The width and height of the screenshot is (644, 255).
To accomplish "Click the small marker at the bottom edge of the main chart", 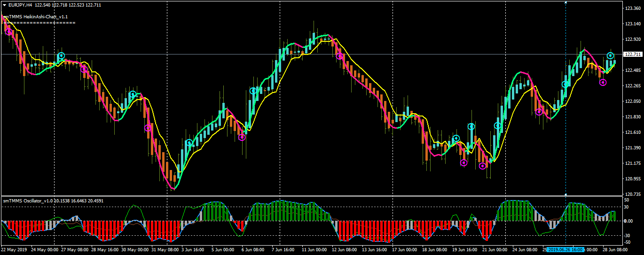I will pos(565,194).
